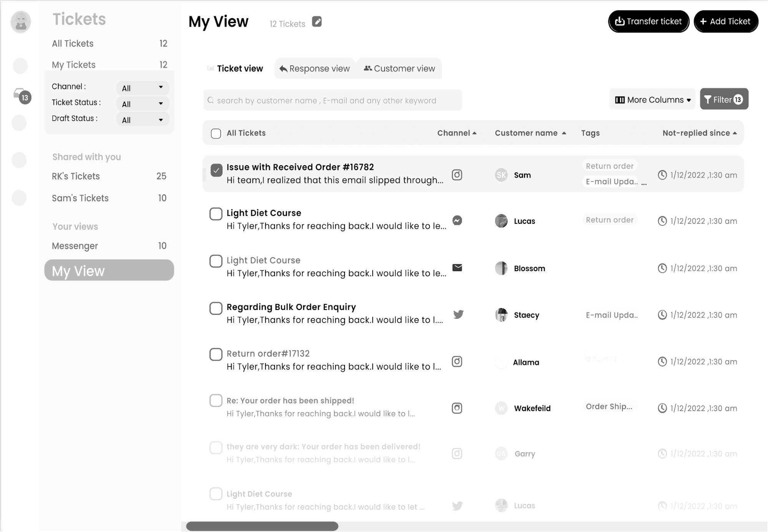Open Sam's Tickets shared view
Screen dimensions: 768x532
pos(109,198)
